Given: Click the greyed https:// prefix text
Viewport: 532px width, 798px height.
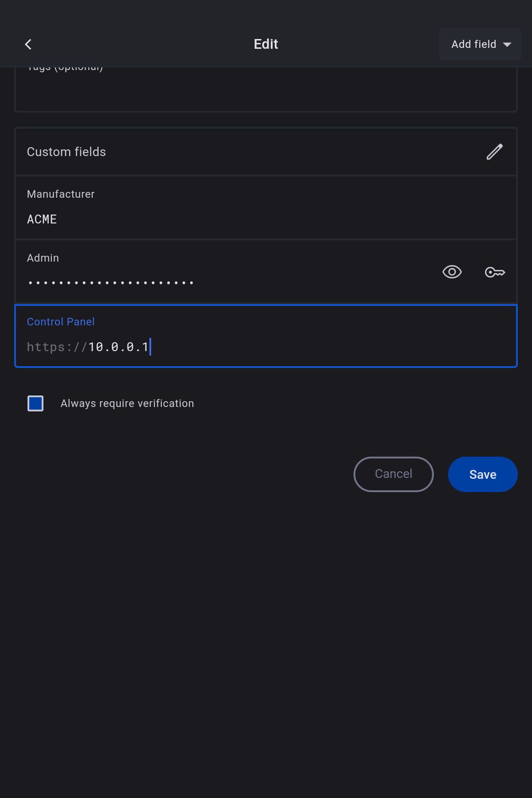Looking at the screenshot, I should (56, 347).
